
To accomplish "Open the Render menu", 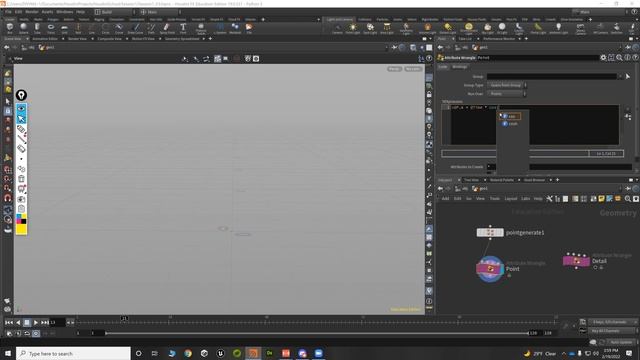I will pyautogui.click(x=32, y=12).
